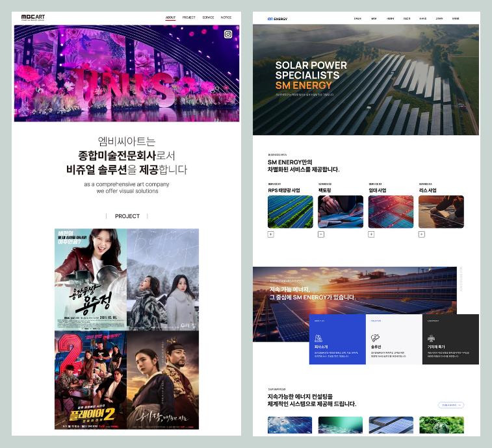This screenshot has width=492, height=448.
Task: Open the dark equipment card title
Action: [436, 347]
